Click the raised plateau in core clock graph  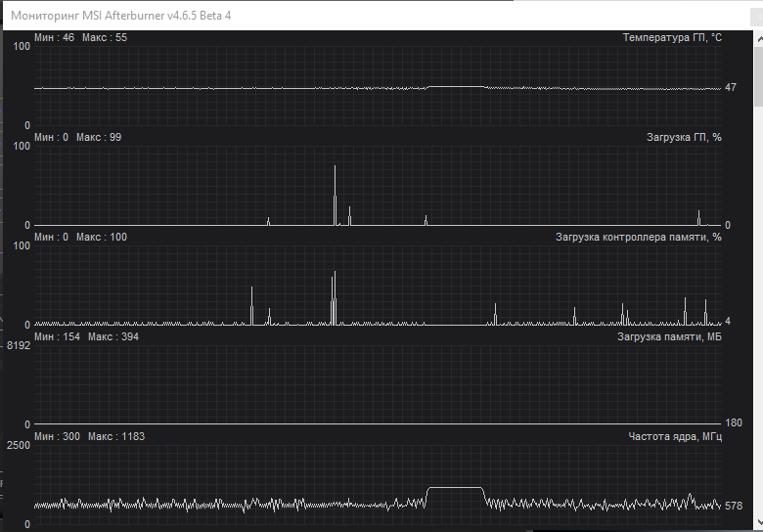click(x=456, y=488)
